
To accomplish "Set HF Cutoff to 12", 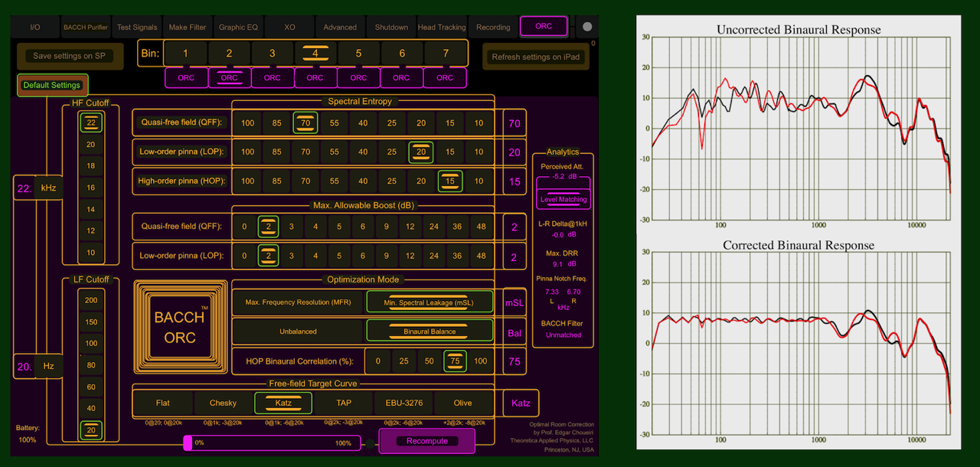I will (x=91, y=230).
